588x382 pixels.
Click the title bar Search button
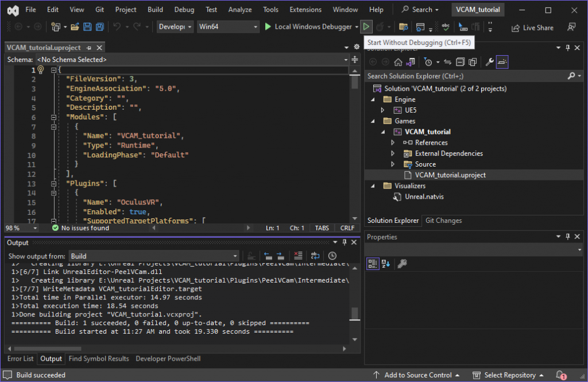[x=420, y=10]
